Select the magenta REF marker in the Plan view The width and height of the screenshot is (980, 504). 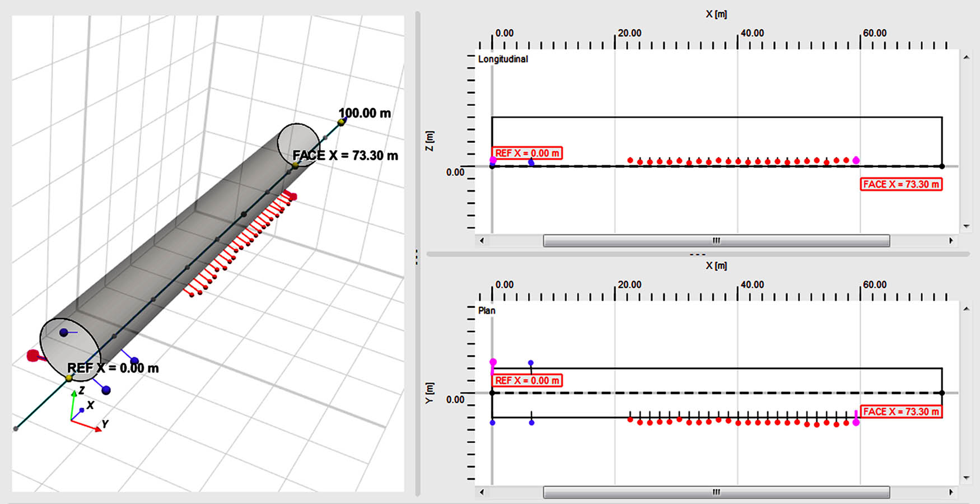[x=493, y=363]
